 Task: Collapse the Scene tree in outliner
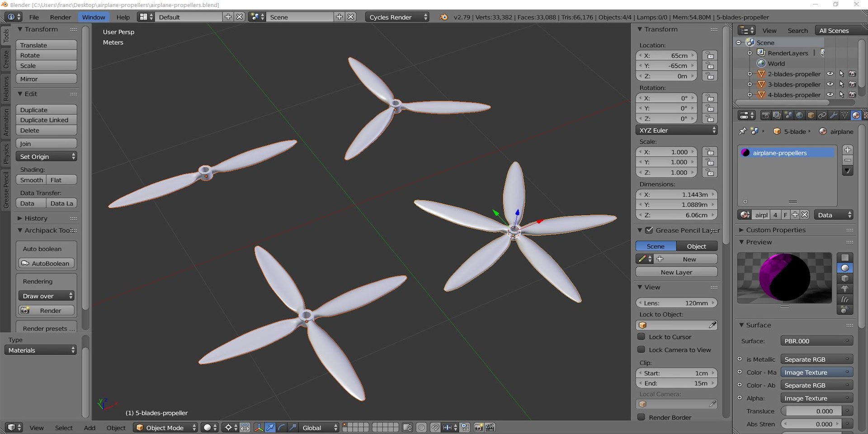[x=739, y=42]
